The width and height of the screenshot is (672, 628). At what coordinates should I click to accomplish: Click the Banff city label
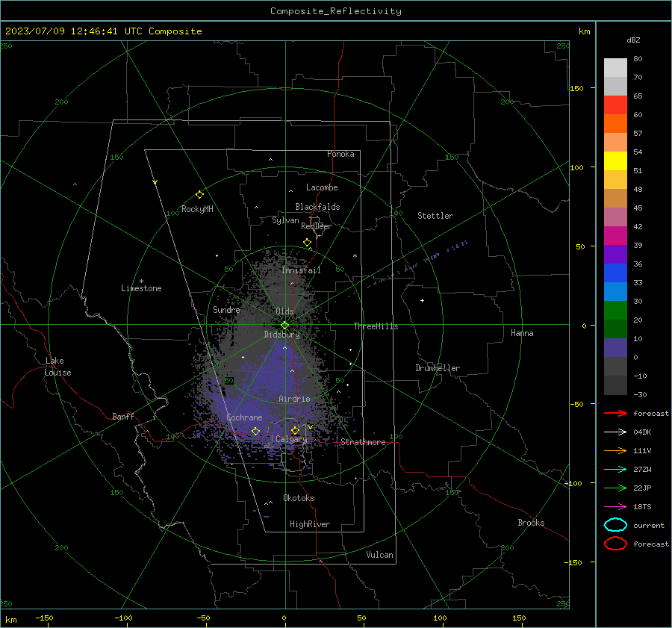coord(123,416)
